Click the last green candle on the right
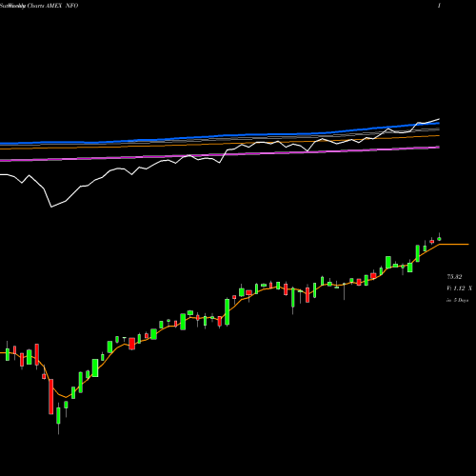The image size is (476, 476). pyautogui.click(x=439, y=238)
